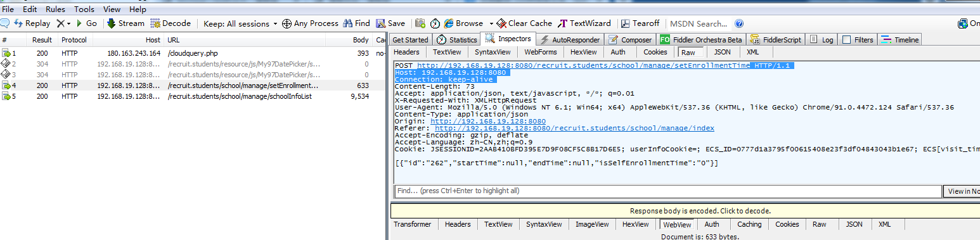The height and width of the screenshot is (240, 980).
Task: Open the Rules menu
Action: click(55, 9)
